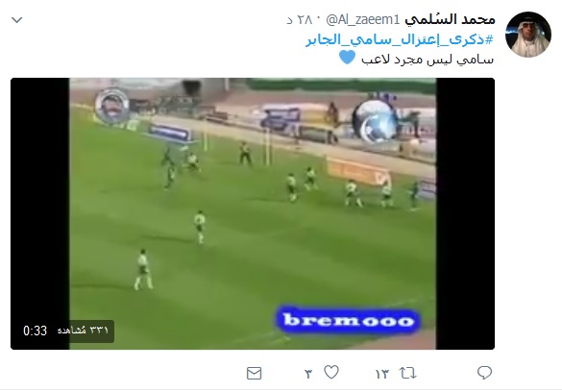
Task: Play the football match video
Action: pos(253,213)
